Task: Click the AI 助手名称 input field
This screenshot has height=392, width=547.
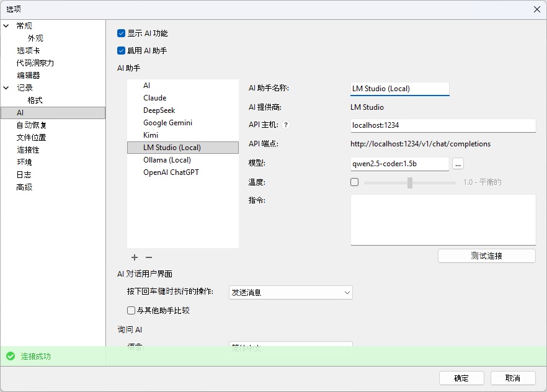Action: pos(400,89)
